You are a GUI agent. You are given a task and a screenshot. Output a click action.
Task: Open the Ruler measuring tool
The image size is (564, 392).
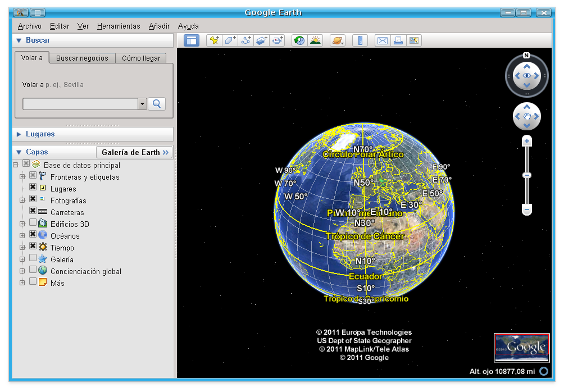(360, 40)
